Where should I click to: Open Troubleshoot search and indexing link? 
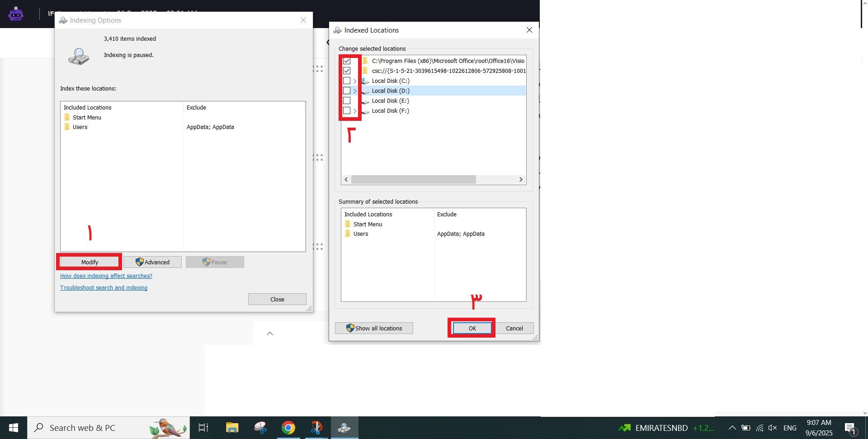[x=104, y=288]
